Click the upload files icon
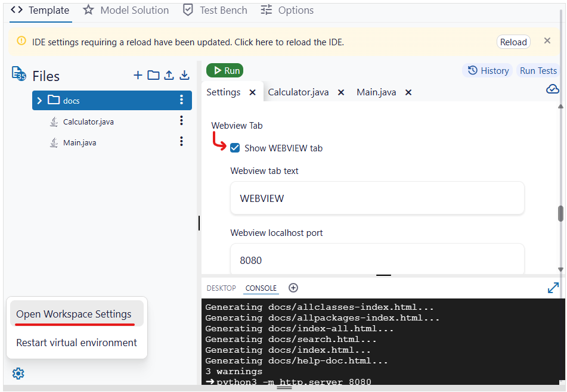This screenshot has width=567, height=392. [x=169, y=75]
